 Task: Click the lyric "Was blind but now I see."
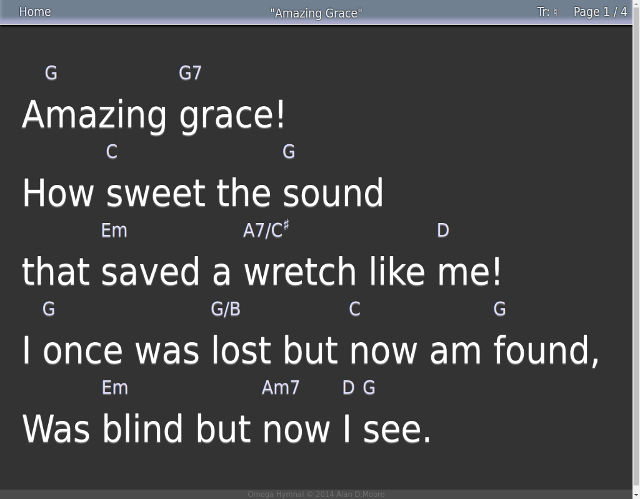pyautogui.click(x=227, y=428)
